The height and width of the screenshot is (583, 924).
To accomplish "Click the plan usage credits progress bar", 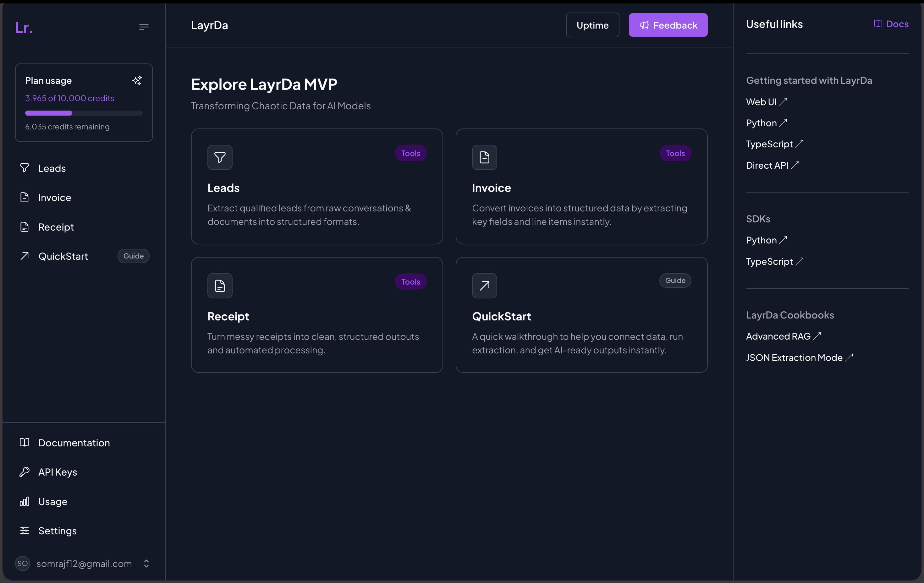I will tap(84, 113).
